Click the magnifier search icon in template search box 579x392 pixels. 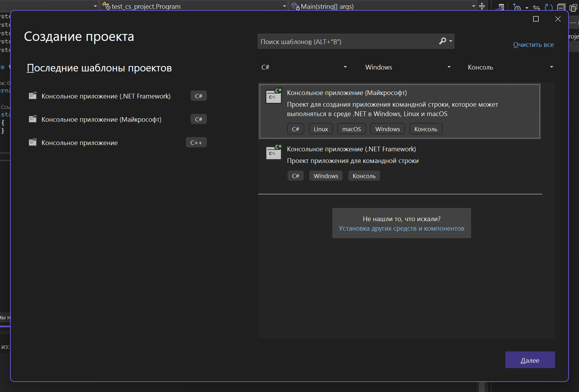(x=442, y=41)
